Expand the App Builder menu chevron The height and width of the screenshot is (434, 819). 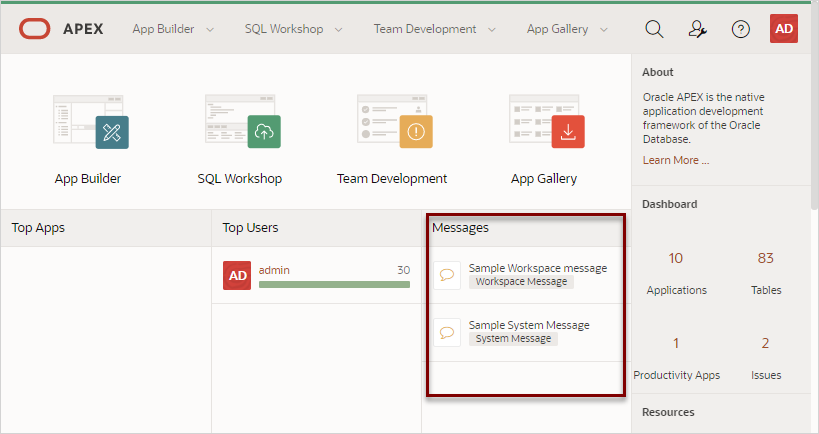(210, 30)
